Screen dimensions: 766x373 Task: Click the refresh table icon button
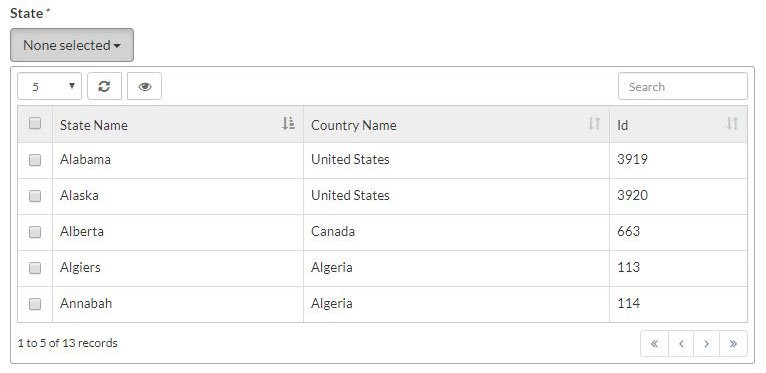tap(104, 86)
